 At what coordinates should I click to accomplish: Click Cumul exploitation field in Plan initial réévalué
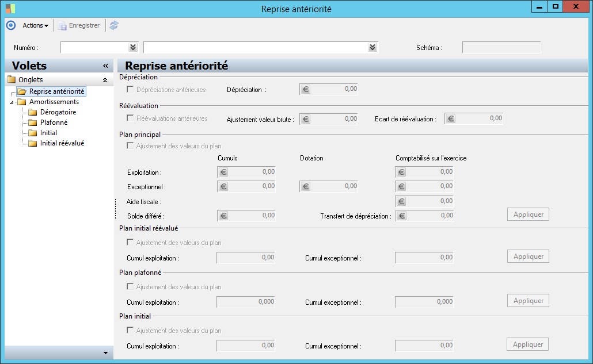point(246,258)
